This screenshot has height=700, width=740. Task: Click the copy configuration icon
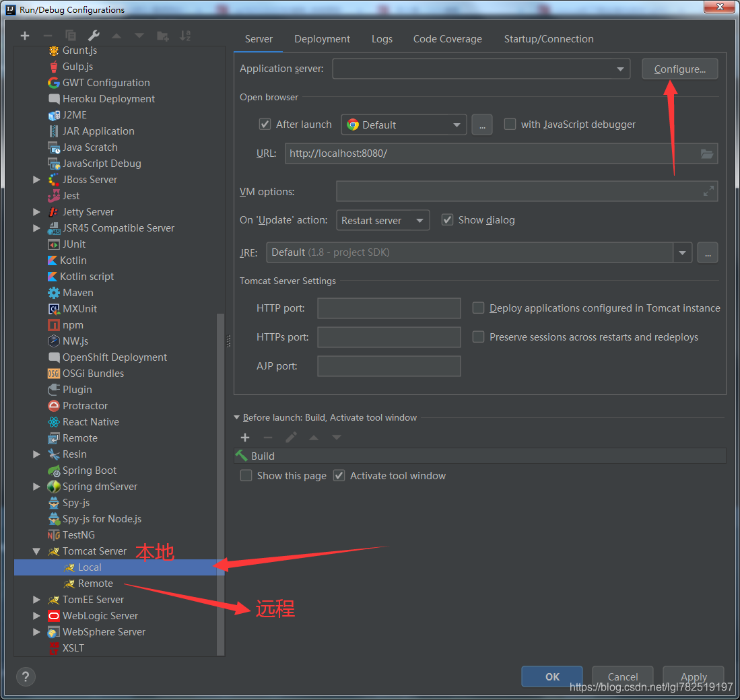pyautogui.click(x=70, y=36)
